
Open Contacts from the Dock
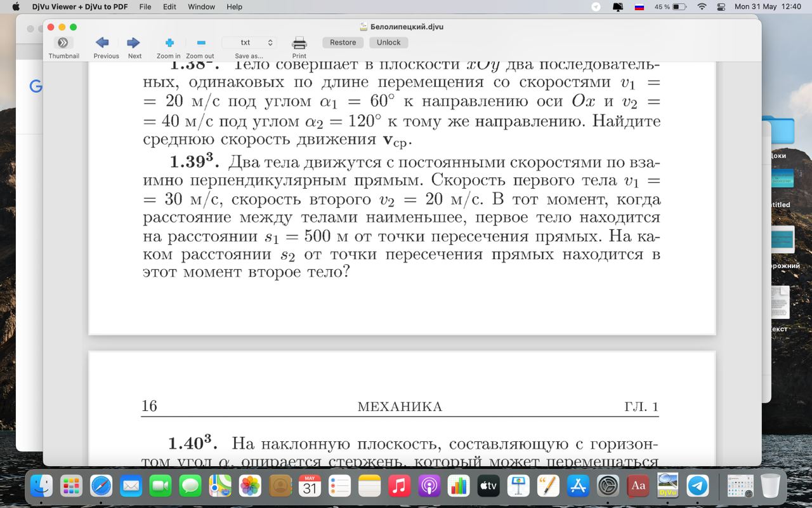[280, 486]
